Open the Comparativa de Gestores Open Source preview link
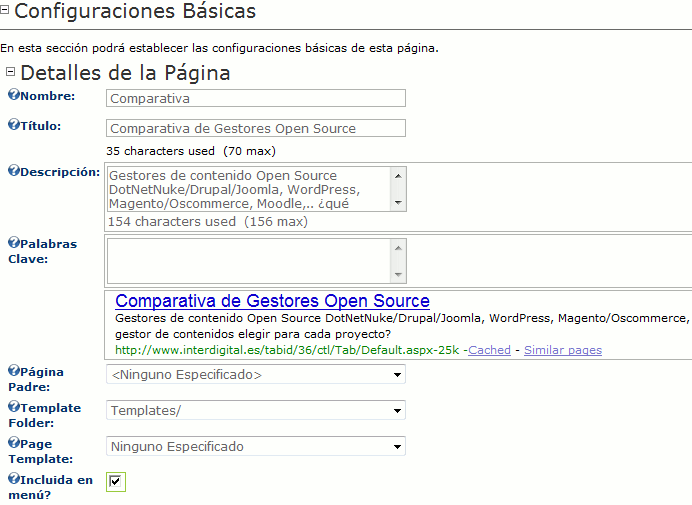This screenshot has width=692, height=505. (x=272, y=301)
